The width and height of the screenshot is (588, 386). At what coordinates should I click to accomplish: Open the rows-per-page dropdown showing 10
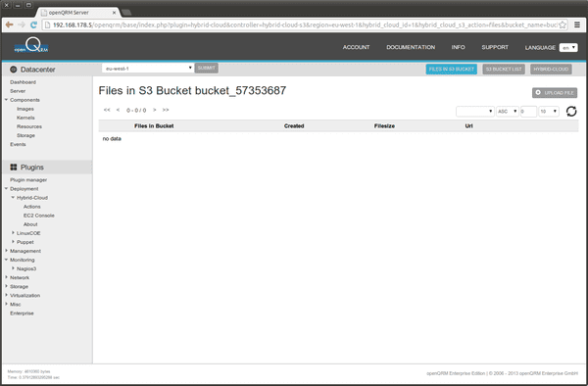pyautogui.click(x=549, y=112)
